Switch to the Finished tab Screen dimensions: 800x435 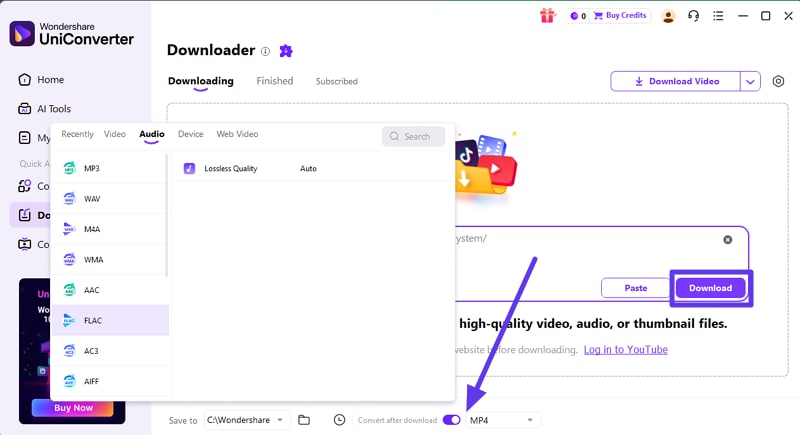[x=274, y=81]
